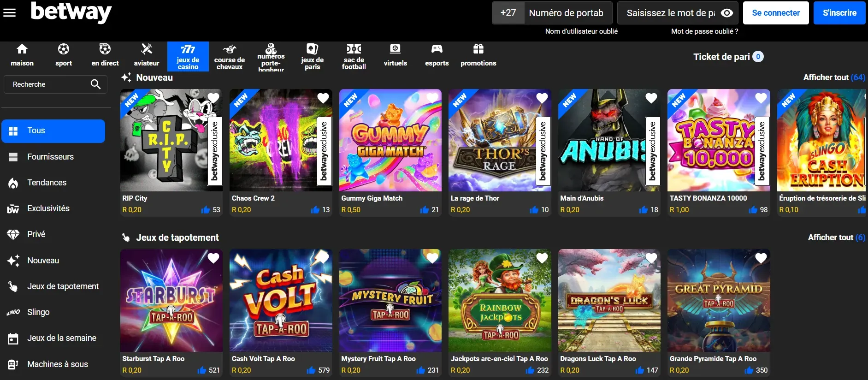Favorite the RIP City game heart
The height and width of the screenshot is (380, 868).
(213, 98)
